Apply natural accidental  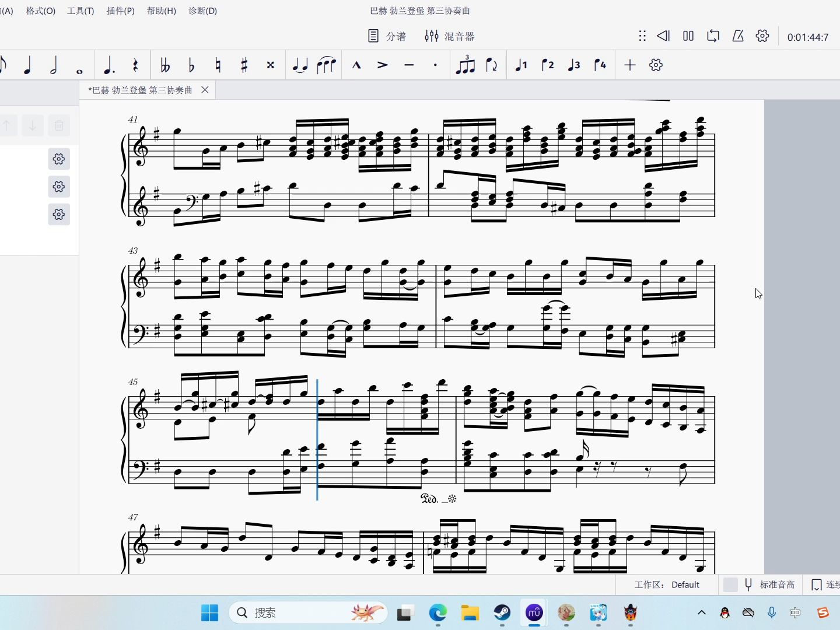[x=218, y=65]
